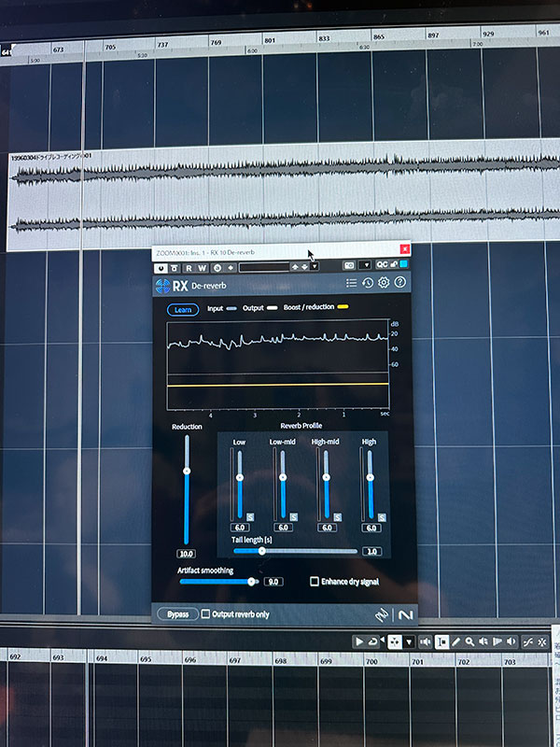The height and width of the screenshot is (747, 560).
Task: Click the Reduction 10.0 value field
Action: [x=186, y=554]
